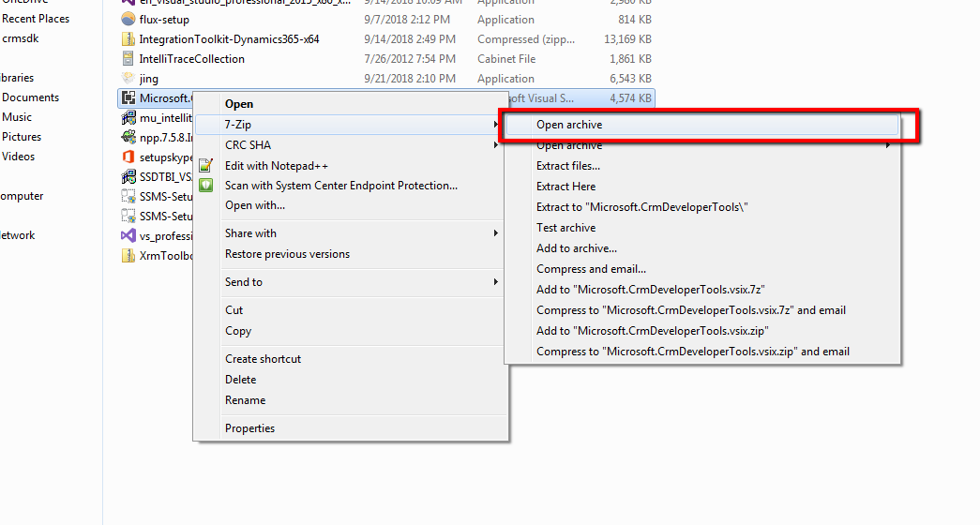Select Computer in navigation pane
This screenshot has height=525, width=980.
tap(22, 196)
